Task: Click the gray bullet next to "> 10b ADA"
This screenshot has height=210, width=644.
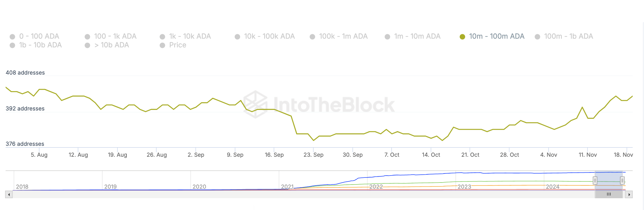Action: [88, 45]
